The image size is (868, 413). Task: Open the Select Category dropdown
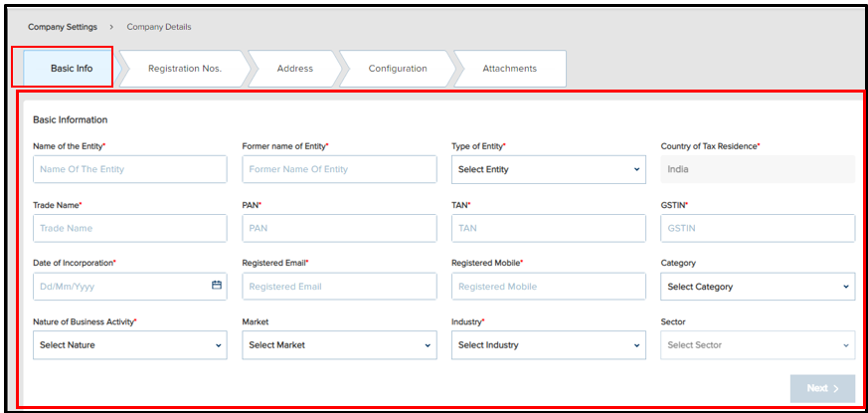click(x=758, y=287)
